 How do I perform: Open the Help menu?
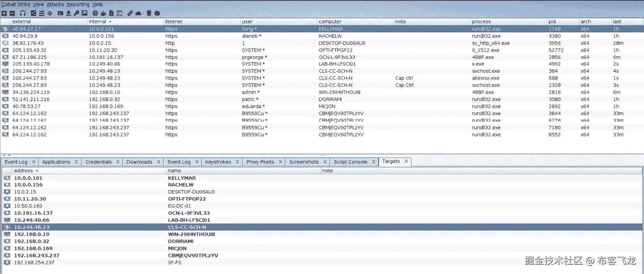click(98, 4)
